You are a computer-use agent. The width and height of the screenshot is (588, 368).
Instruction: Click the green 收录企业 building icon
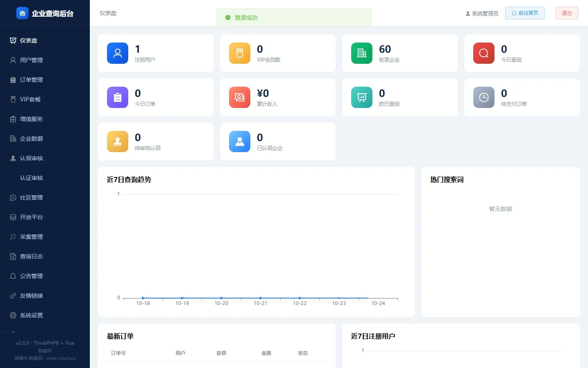tap(362, 53)
